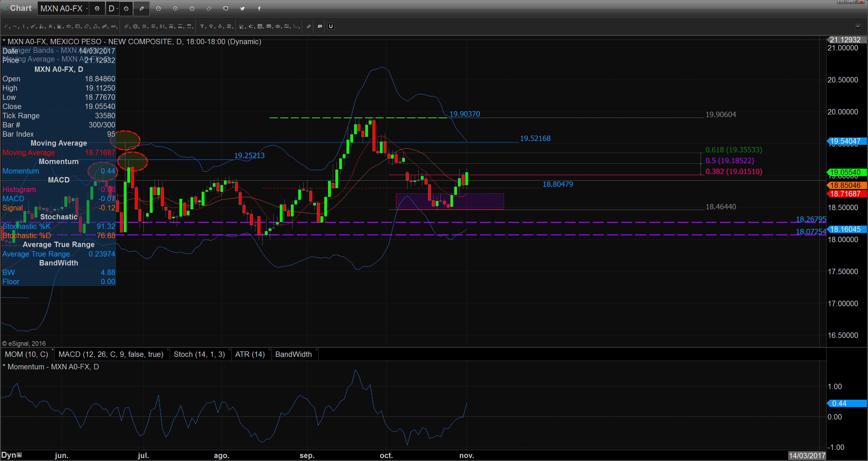Share chart via Twitter icon
Image resolution: width=868 pixels, height=461 pixels.
click(x=242, y=8)
